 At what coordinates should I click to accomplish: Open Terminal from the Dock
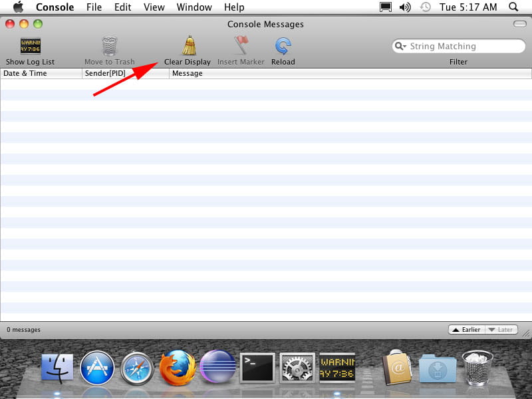(257, 368)
